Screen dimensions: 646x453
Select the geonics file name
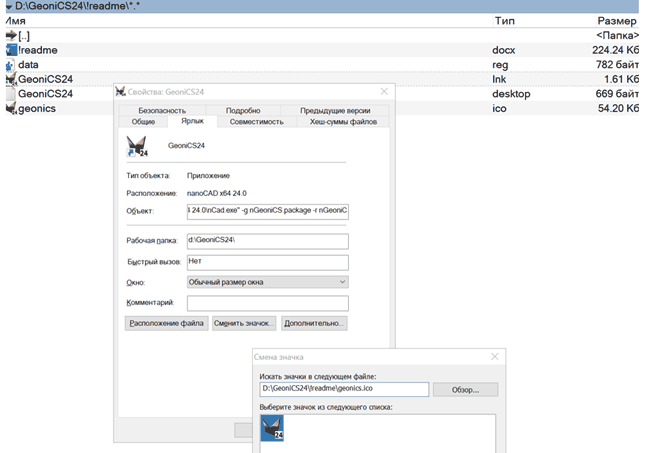[37, 109]
